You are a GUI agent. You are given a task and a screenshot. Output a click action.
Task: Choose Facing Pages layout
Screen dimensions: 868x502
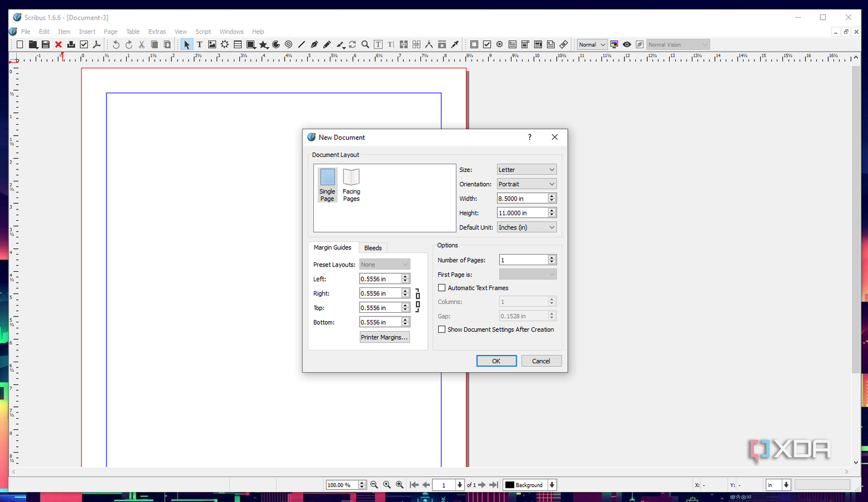[351, 185]
